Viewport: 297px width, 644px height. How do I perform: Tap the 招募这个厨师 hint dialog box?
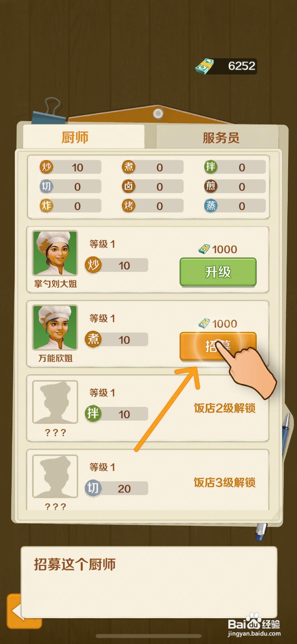pyautogui.click(x=149, y=582)
